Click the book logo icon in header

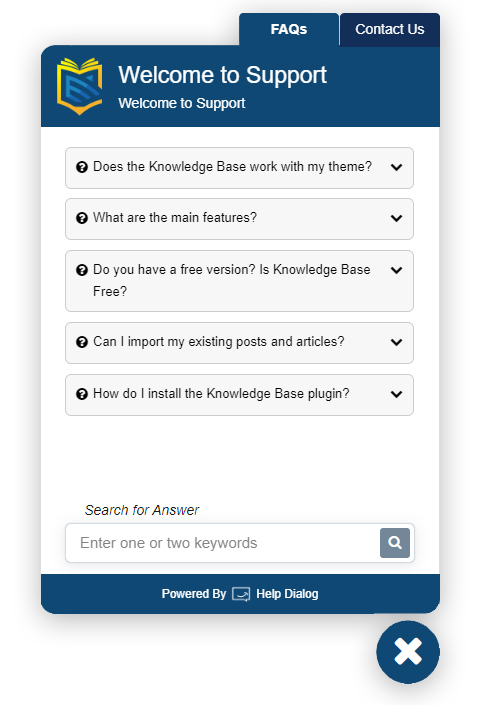tap(80, 86)
